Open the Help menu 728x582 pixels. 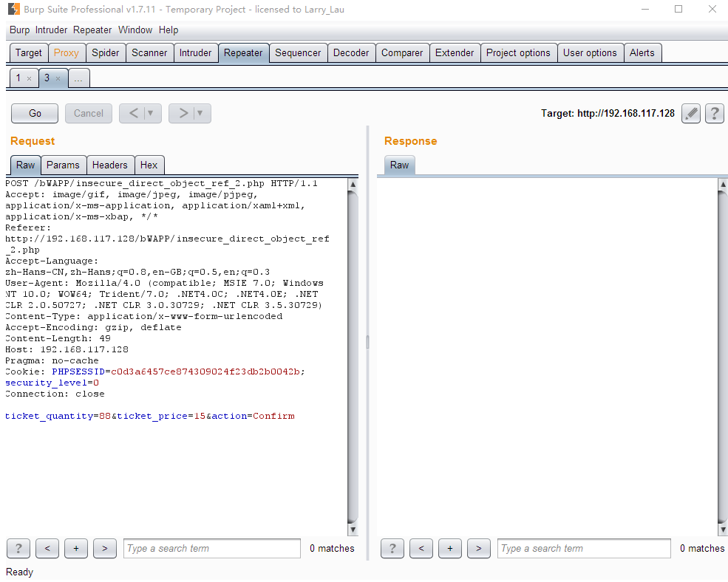[169, 30]
